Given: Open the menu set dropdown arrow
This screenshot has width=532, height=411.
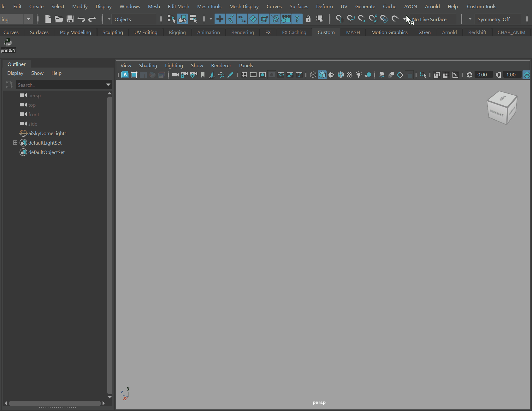Looking at the screenshot, I should click(x=28, y=19).
